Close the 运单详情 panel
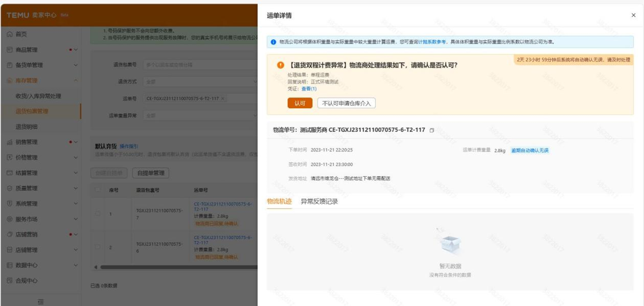Image resolution: width=644 pixels, height=306 pixels. (633, 15)
